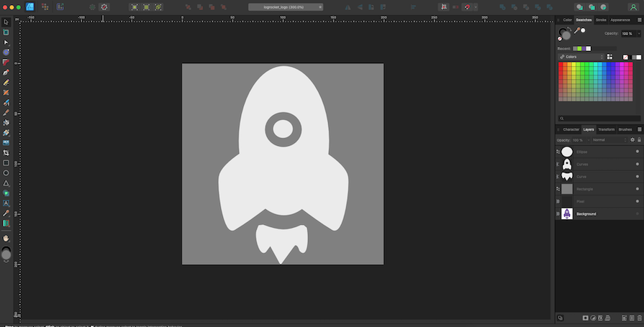Open the Transform panel tab

coord(607,129)
